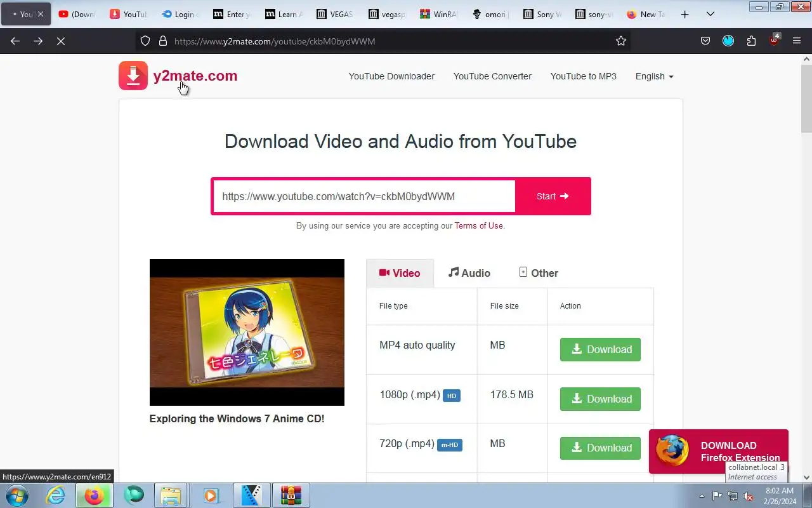Switch to the Audio tab

click(469, 273)
